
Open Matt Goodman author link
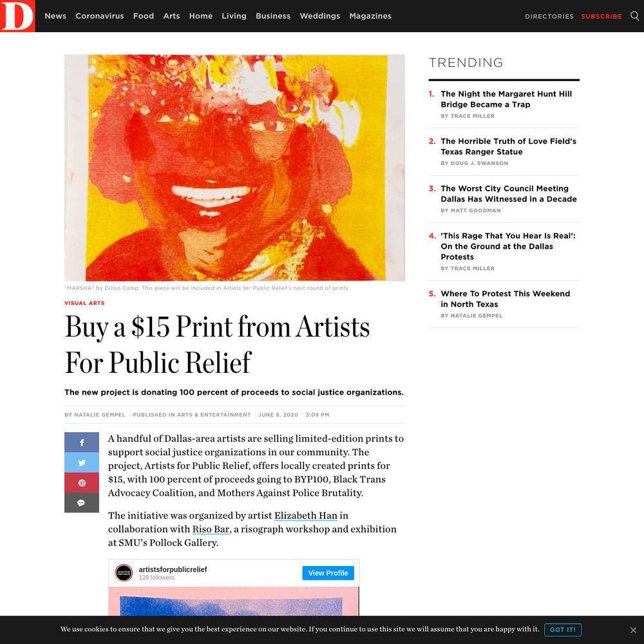[x=476, y=211]
